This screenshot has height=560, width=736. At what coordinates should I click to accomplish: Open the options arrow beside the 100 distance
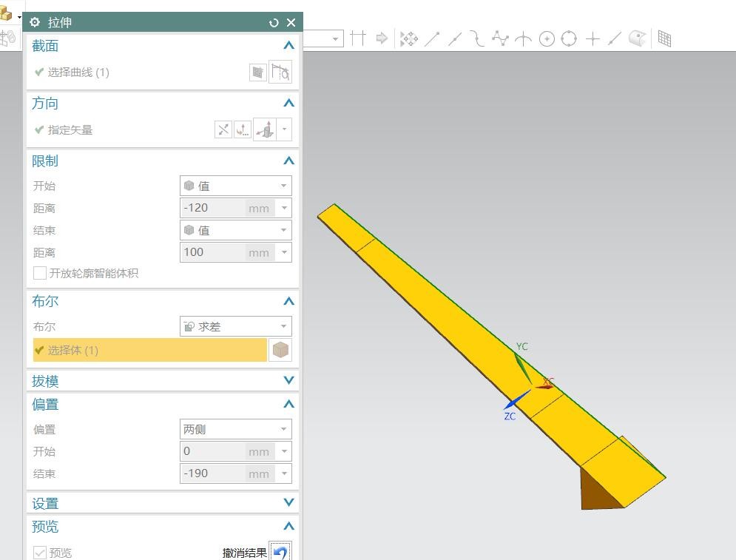284,252
